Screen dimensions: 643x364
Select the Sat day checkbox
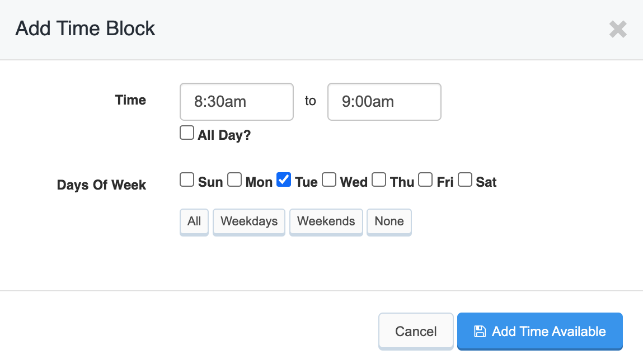[465, 179]
